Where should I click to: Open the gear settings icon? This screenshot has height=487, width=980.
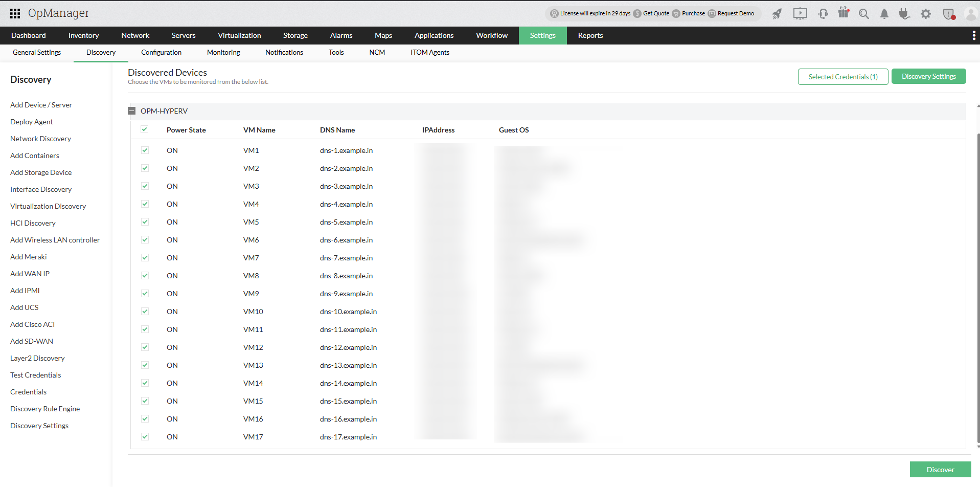926,14
